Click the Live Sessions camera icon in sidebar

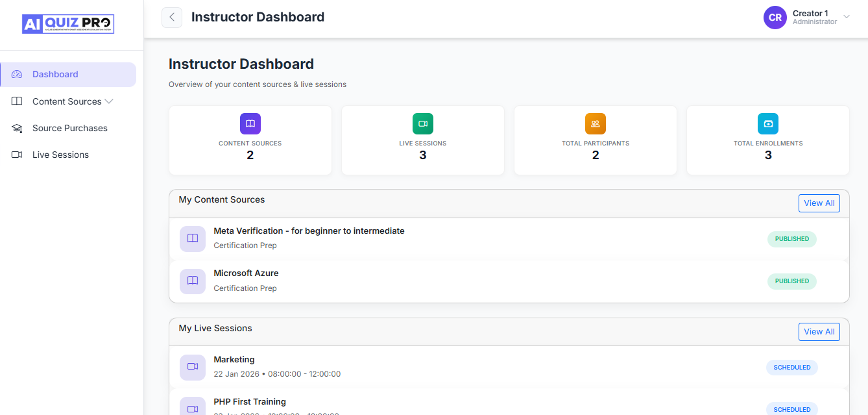[x=17, y=155]
